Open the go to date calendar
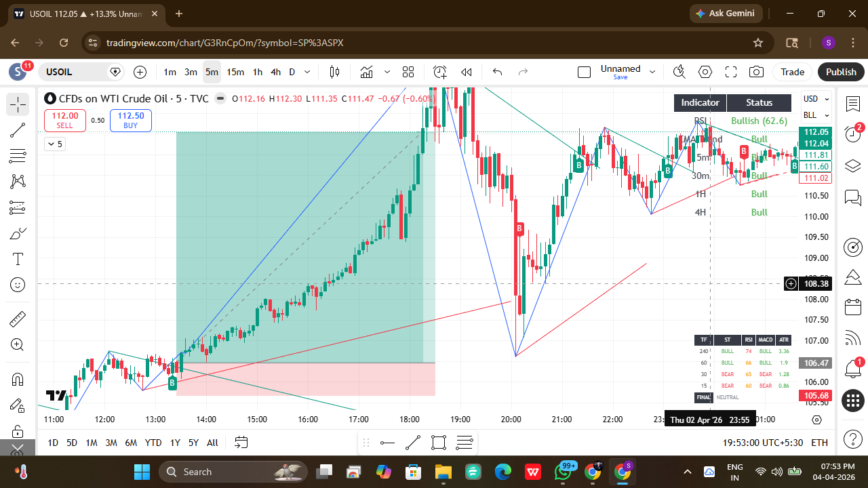Image resolution: width=868 pixels, height=488 pixels. tap(241, 443)
